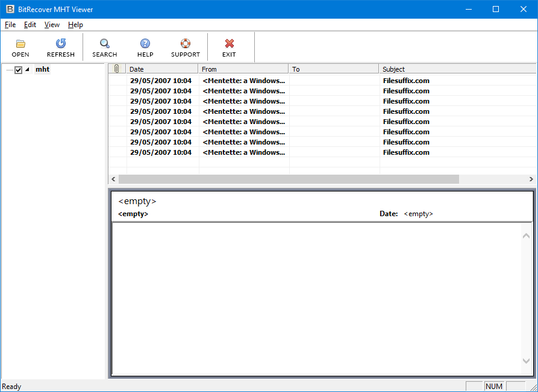Select the sixth row's Mentette sender cell

[x=244, y=132]
